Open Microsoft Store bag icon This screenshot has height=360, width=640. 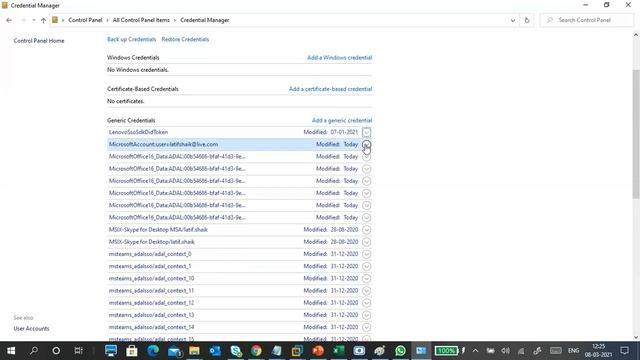tap(132, 351)
